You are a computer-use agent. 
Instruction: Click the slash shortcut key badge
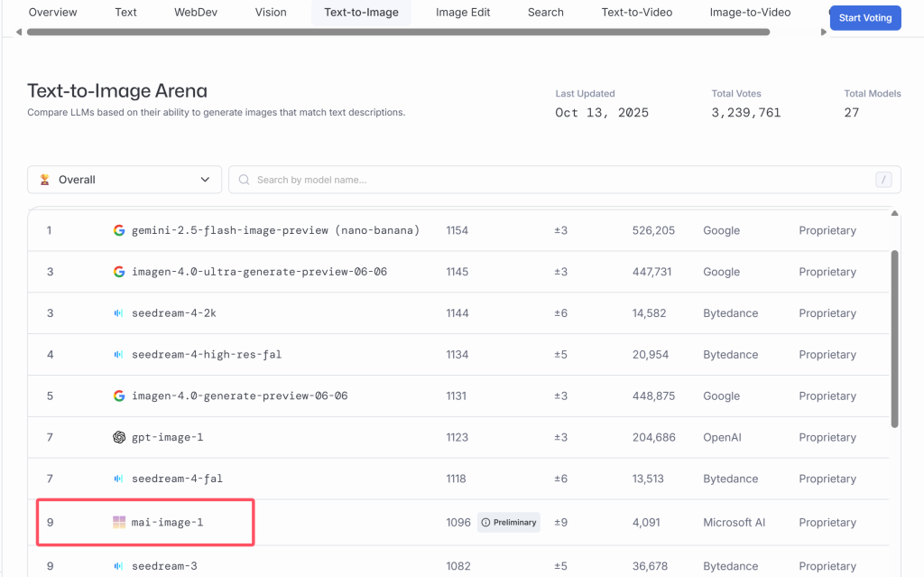click(883, 180)
